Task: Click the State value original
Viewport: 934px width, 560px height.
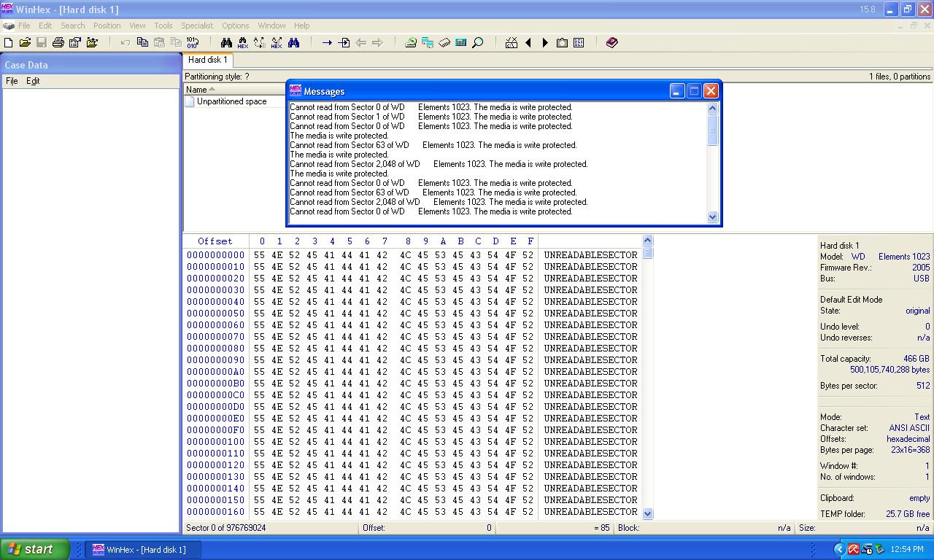Action: 918,311
